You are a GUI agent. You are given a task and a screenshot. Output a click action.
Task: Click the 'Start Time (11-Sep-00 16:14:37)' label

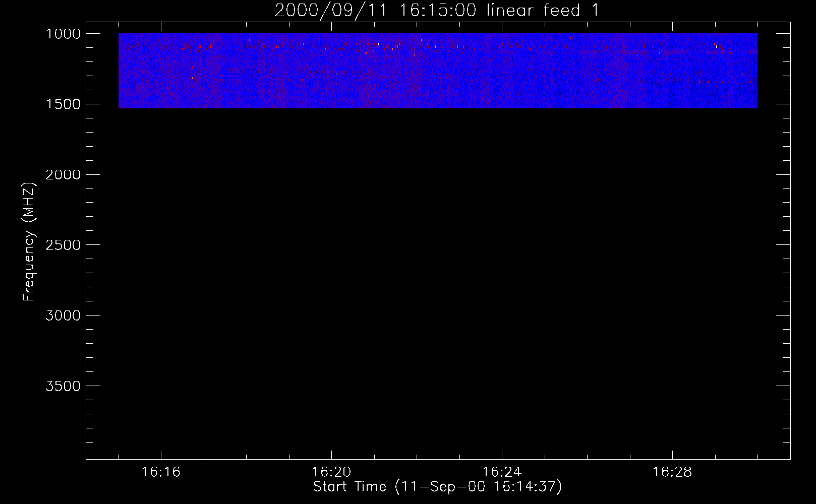click(437, 487)
